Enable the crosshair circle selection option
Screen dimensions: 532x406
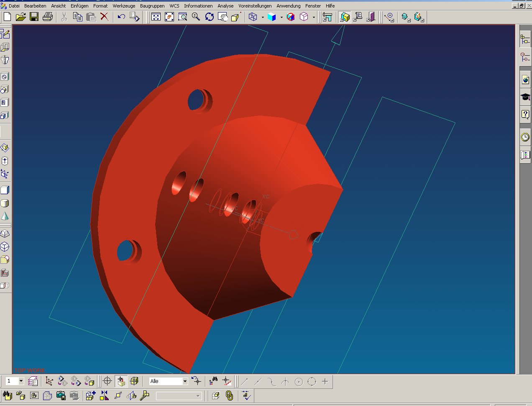click(x=107, y=381)
